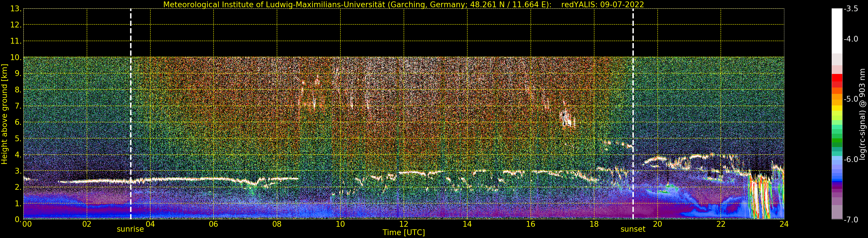Click the Meteorological Institute title text
Viewport: 868px width, 238px height.
point(358,5)
